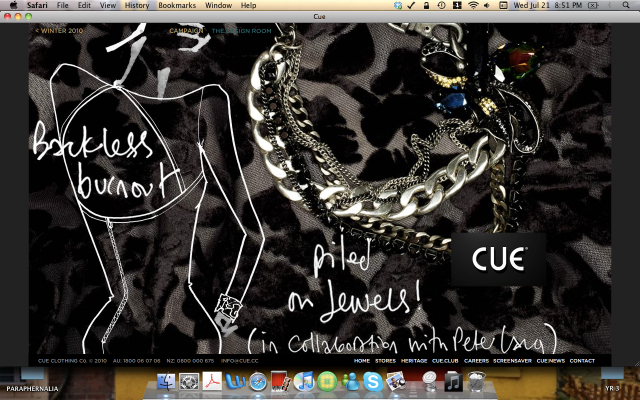Image resolution: width=640 pixels, height=400 pixels.
Task: Click the Dropbox menu bar icon
Action: pos(398,5)
